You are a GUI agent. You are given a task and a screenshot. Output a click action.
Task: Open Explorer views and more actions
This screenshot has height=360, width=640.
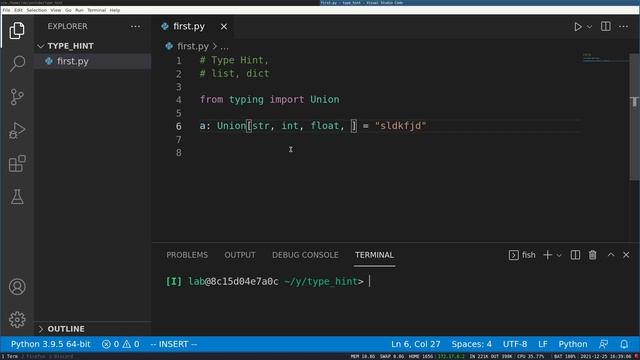tap(135, 27)
